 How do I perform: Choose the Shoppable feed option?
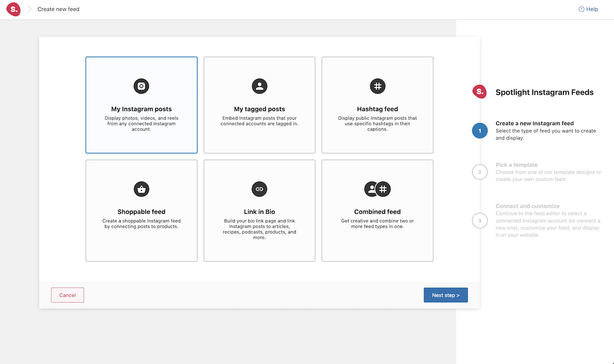coord(142,211)
